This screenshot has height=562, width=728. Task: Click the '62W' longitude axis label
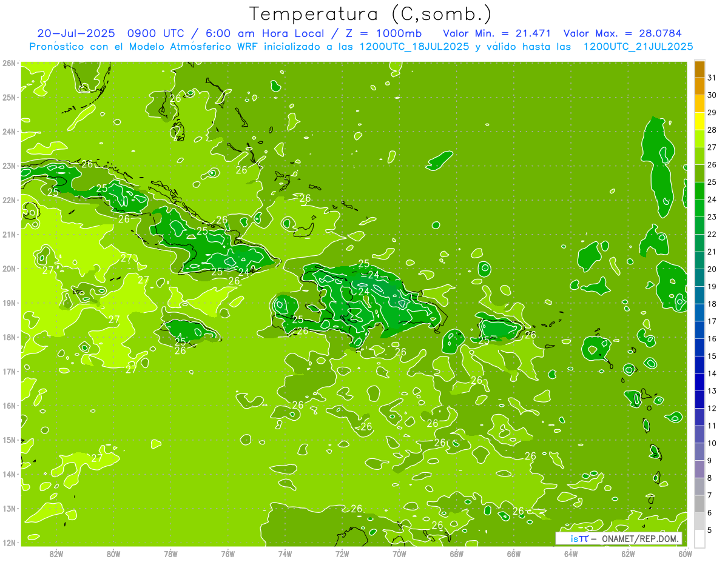click(x=628, y=554)
